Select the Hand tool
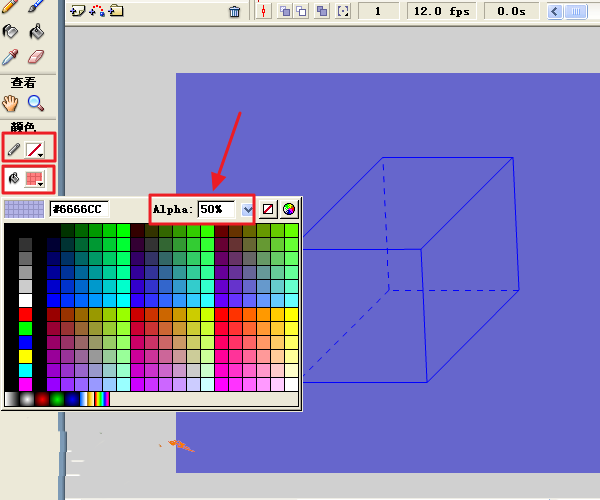The image size is (600, 500). [x=10, y=103]
